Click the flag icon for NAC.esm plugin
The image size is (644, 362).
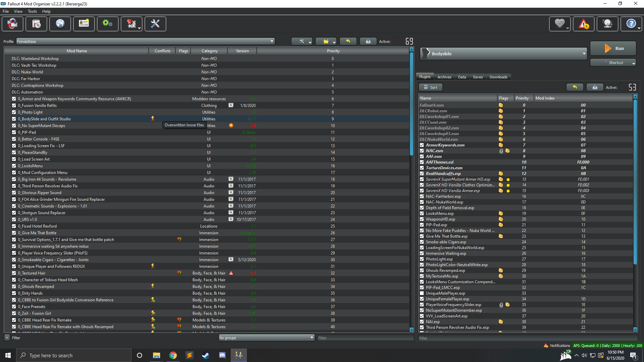(507, 151)
